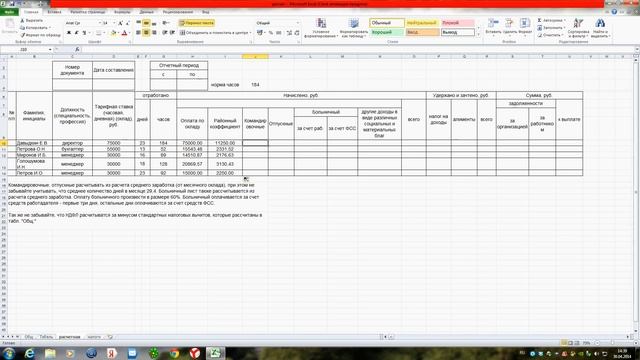The image size is (640, 360).
Task: Align cell text to the bottom
Action: pos(154,23)
